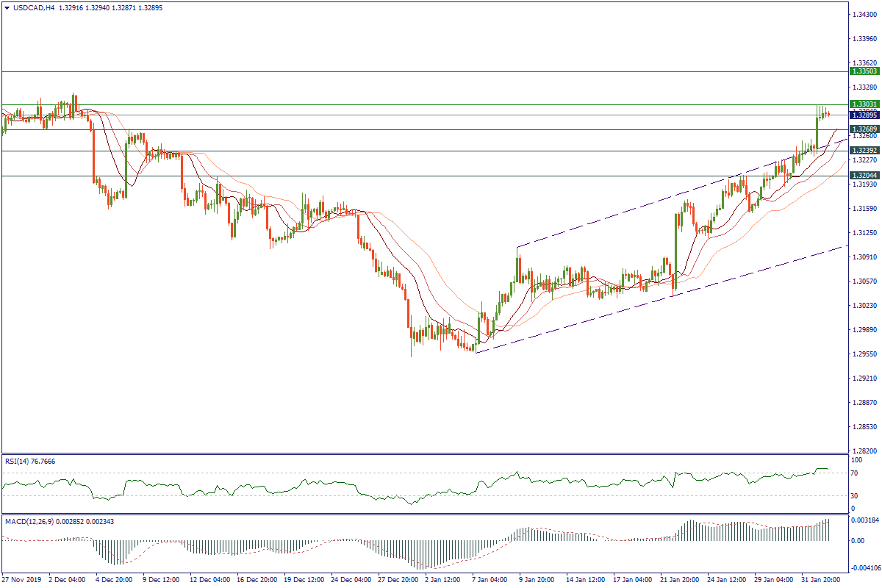882x588 pixels.
Task: Click the RSI 30 level scale value
Action: coord(853,495)
